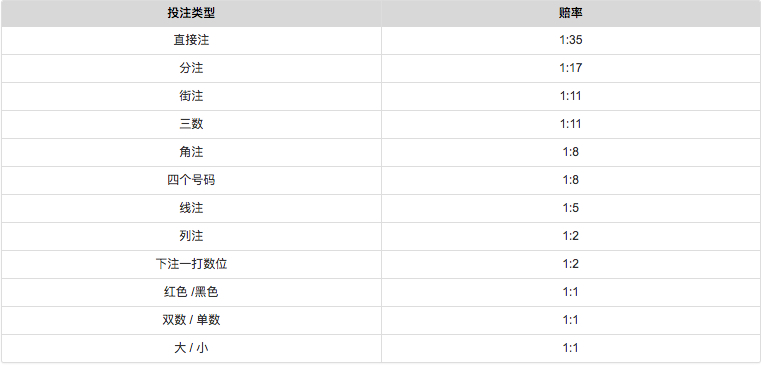Select the 大 / 小 cell

pyautogui.click(x=191, y=348)
